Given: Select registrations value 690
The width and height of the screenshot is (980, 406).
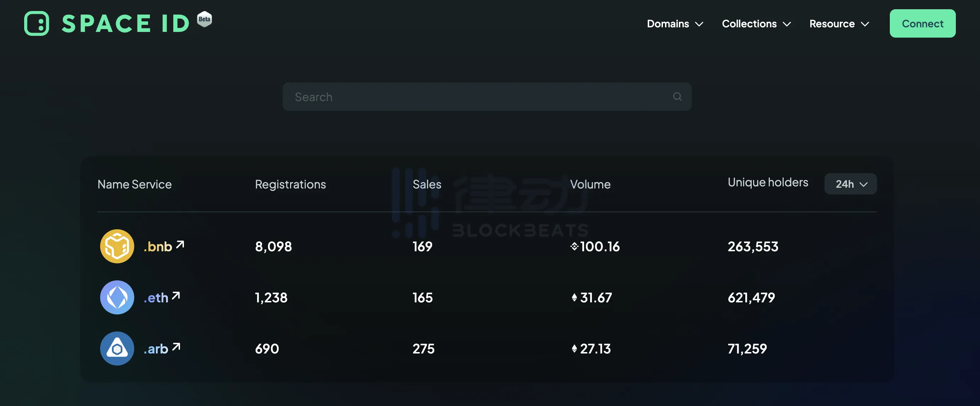Looking at the screenshot, I should [x=267, y=348].
